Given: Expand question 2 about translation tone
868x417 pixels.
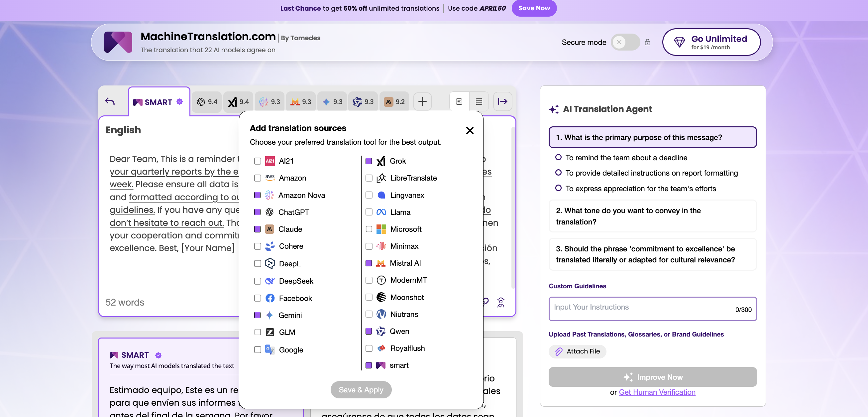Looking at the screenshot, I should click(x=652, y=216).
